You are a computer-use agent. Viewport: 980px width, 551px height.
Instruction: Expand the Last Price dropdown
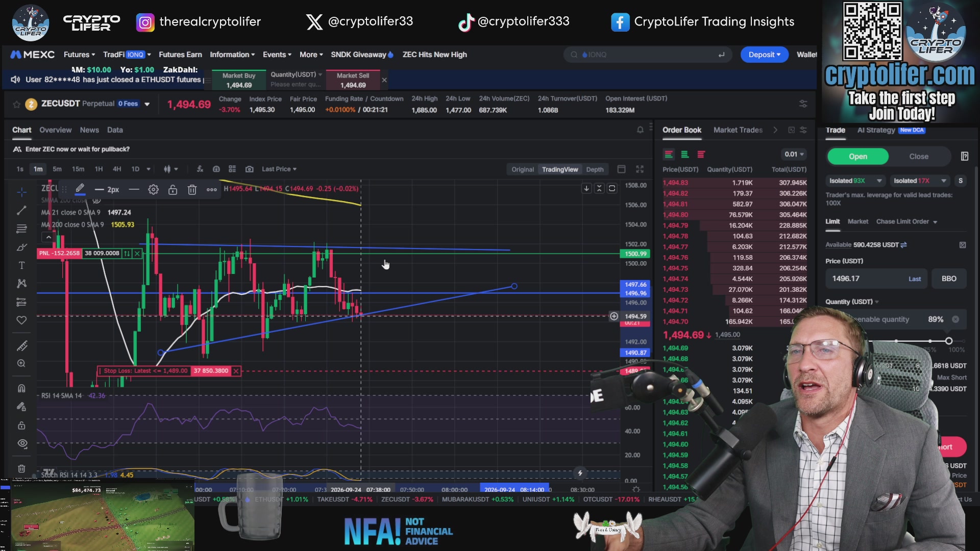tap(279, 169)
